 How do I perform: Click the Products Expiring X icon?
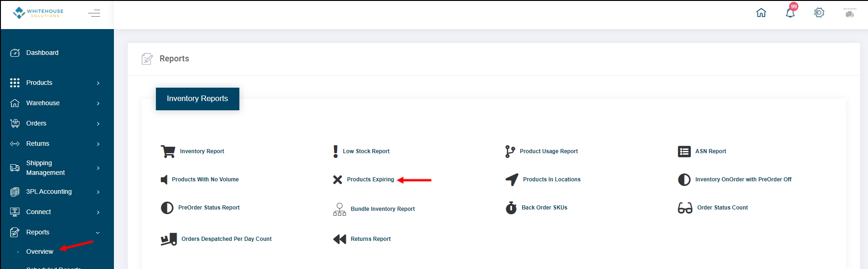pyautogui.click(x=338, y=179)
